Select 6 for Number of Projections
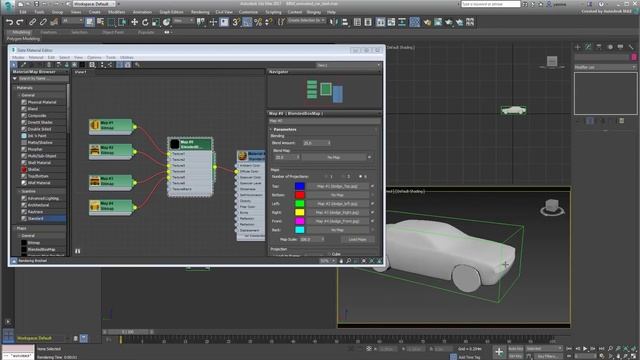 [x=360, y=177]
